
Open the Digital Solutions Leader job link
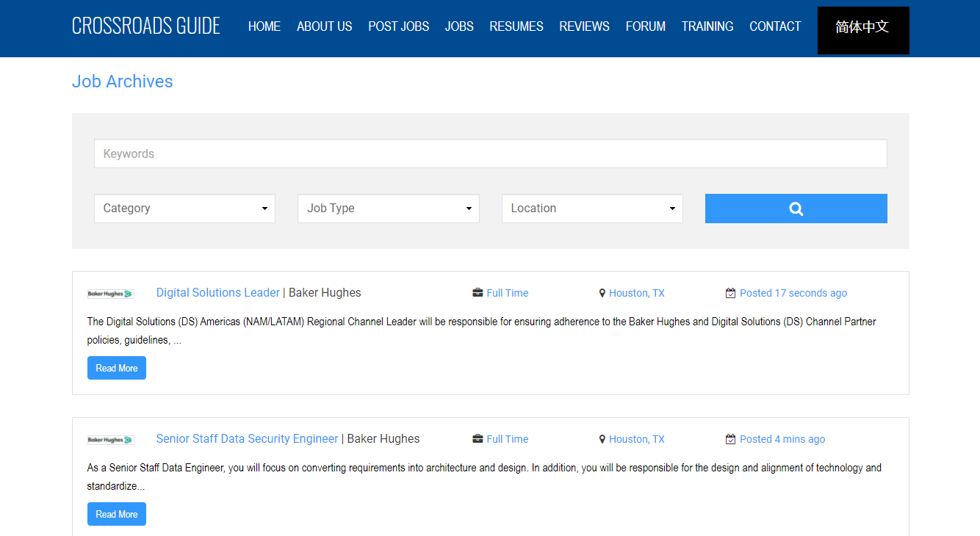(x=218, y=292)
